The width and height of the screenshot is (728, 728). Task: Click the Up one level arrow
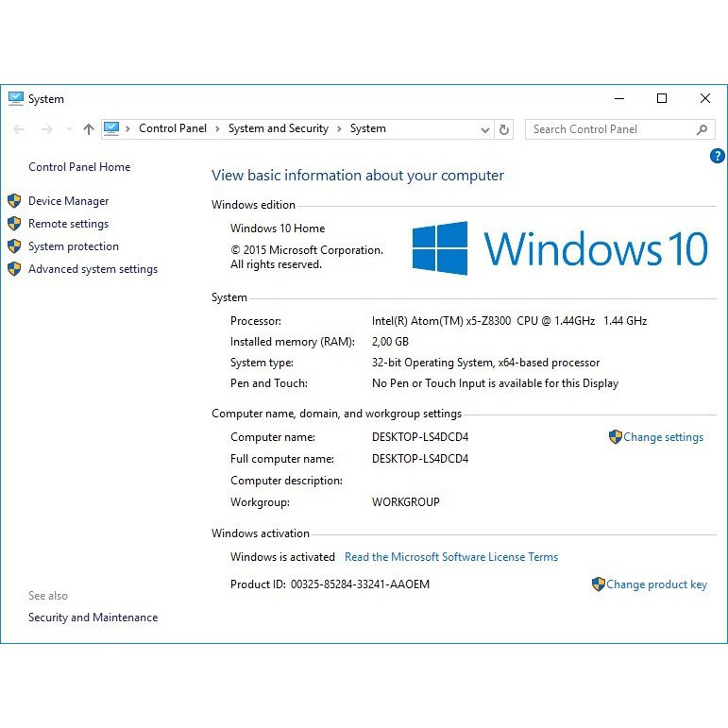pos(89,129)
